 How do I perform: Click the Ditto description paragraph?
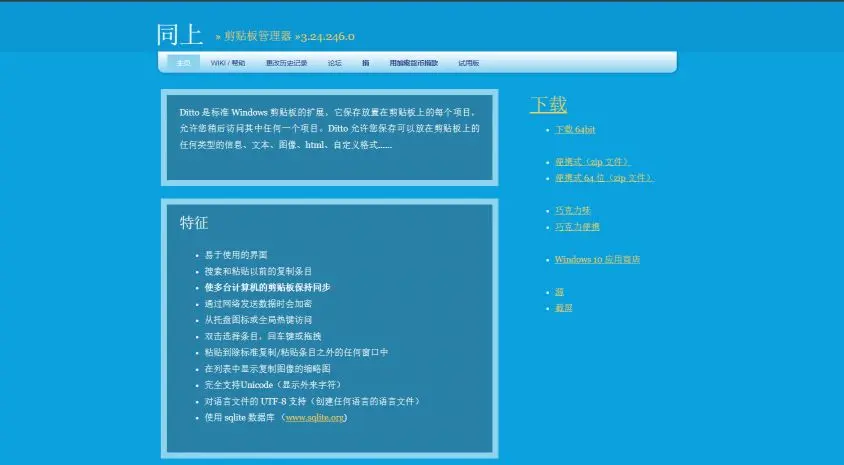[x=329, y=129]
